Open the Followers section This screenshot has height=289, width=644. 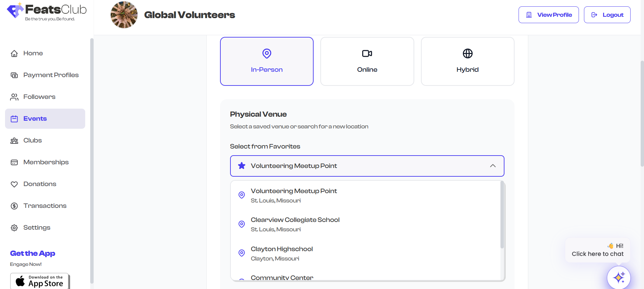(45, 97)
